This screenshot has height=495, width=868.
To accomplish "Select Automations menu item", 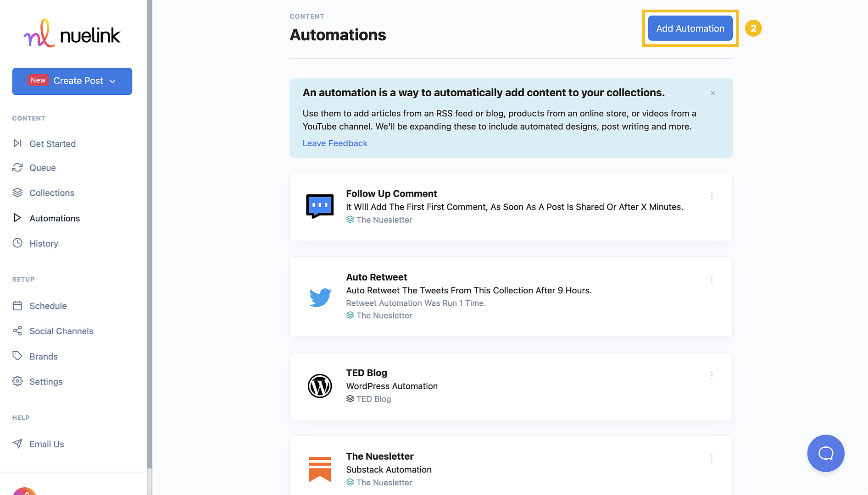I will click(55, 218).
